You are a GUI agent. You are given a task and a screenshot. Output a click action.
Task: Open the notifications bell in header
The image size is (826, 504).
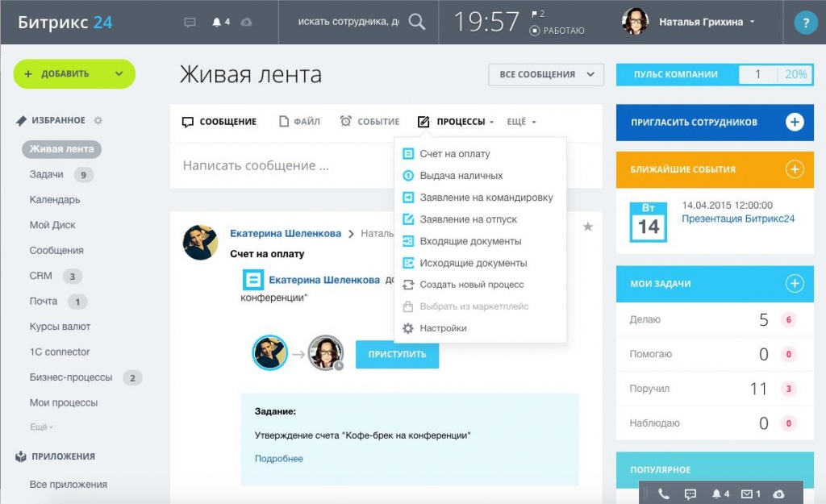[x=216, y=23]
